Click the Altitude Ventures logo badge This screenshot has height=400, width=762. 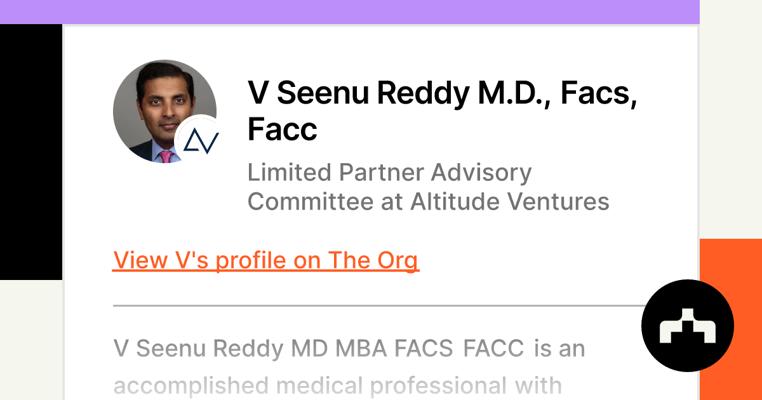[x=199, y=141]
